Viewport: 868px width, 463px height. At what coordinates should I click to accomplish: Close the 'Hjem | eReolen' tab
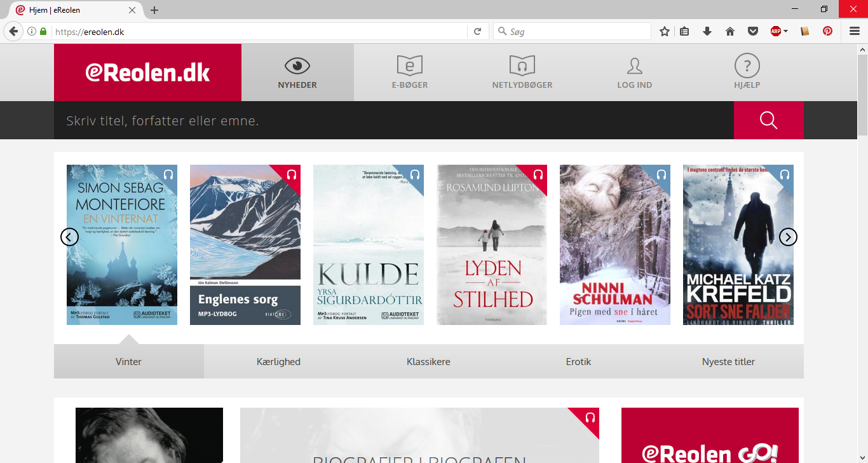132,10
